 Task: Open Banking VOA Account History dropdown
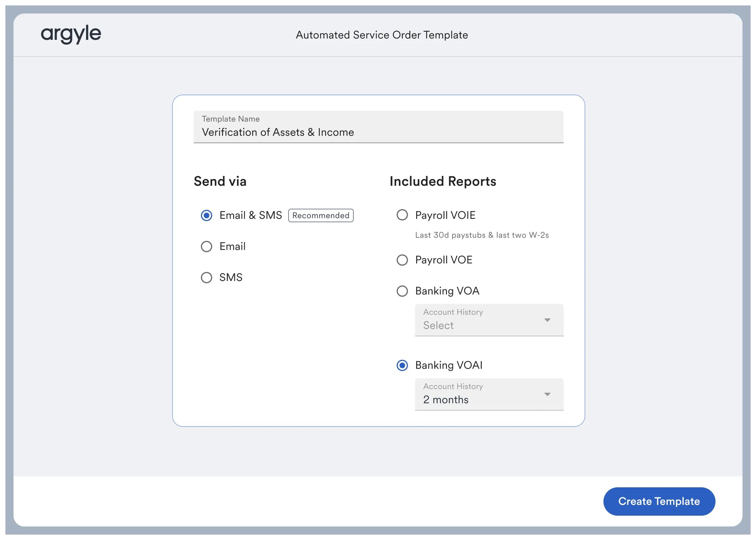point(489,320)
